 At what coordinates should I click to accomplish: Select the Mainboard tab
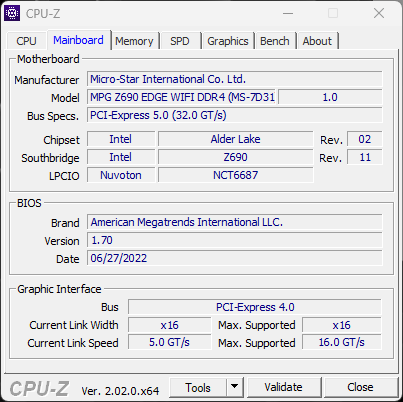coord(78,40)
